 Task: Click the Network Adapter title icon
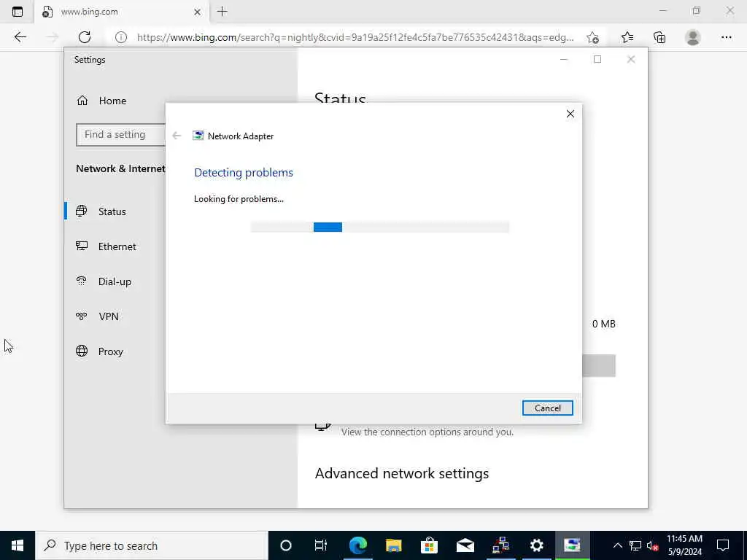(198, 136)
